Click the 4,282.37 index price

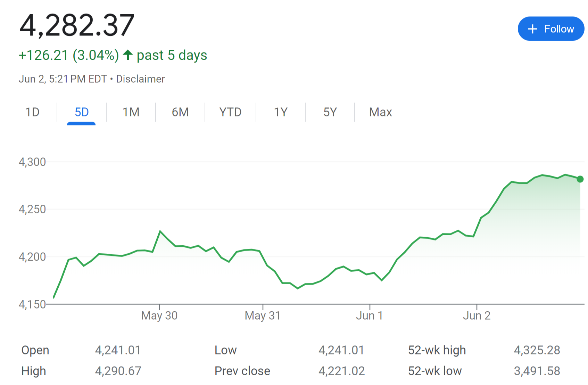pyautogui.click(x=77, y=25)
